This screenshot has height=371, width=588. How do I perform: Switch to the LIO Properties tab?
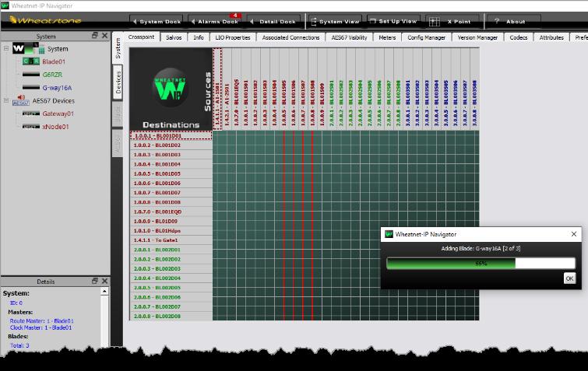[233, 37]
